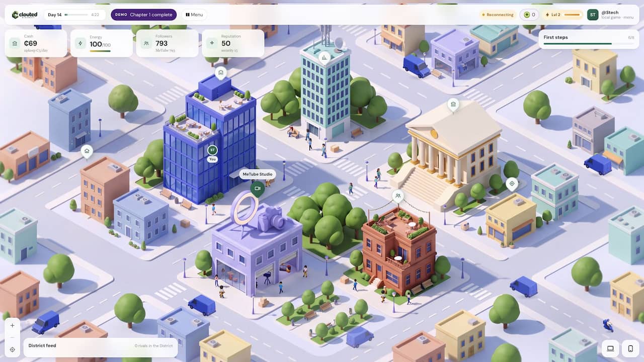Open the people marker above the brick building
The image size is (644, 362).
coord(398,196)
